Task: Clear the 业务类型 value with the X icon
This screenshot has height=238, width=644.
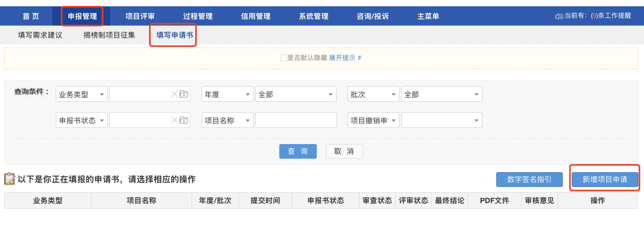Action: point(174,94)
